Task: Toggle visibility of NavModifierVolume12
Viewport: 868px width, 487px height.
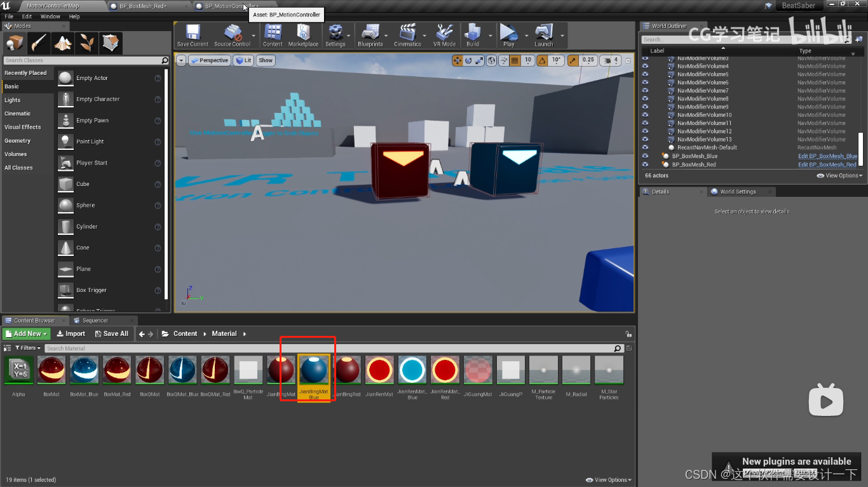Action: tap(645, 131)
